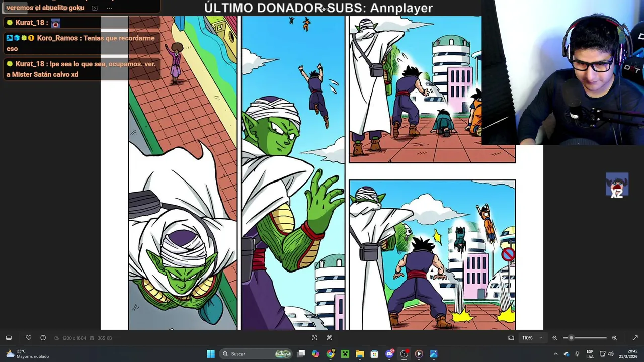Launch Copilot from the taskbar

pyautogui.click(x=315, y=354)
